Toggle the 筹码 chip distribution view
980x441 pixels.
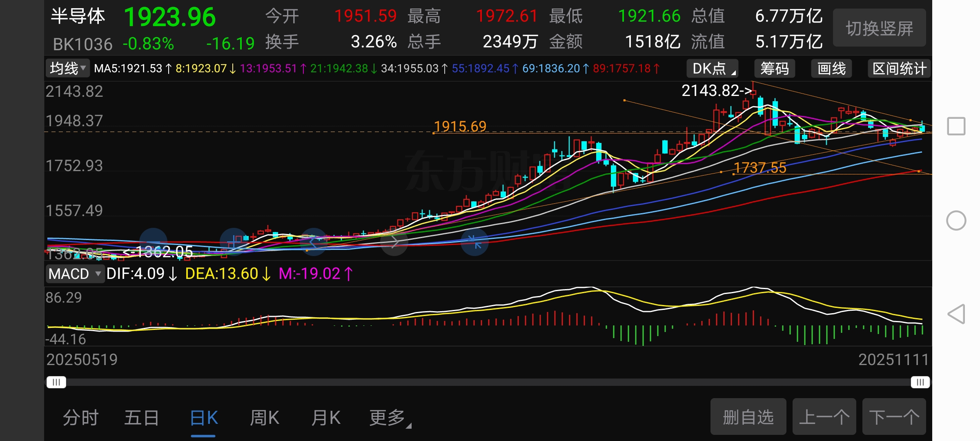[774, 69]
